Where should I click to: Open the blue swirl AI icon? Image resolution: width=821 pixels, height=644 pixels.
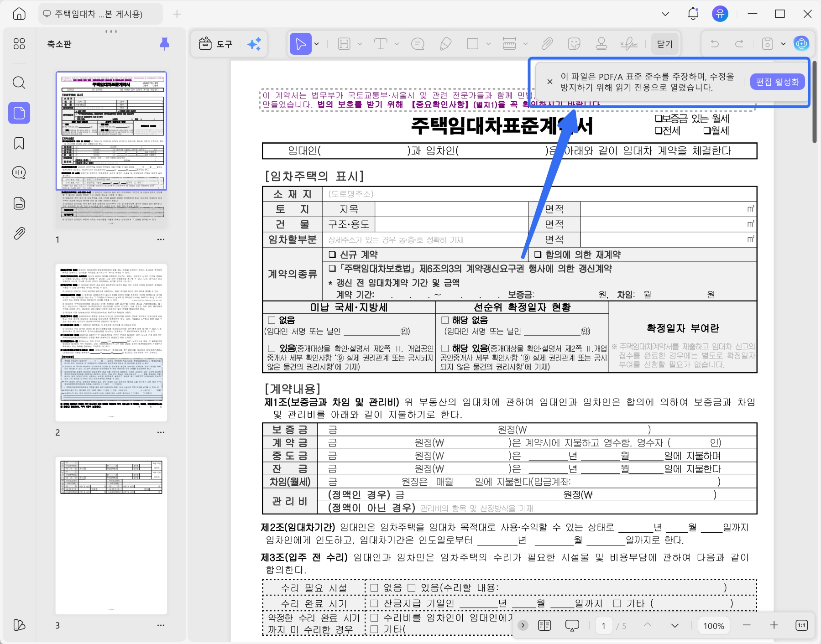pos(801,44)
